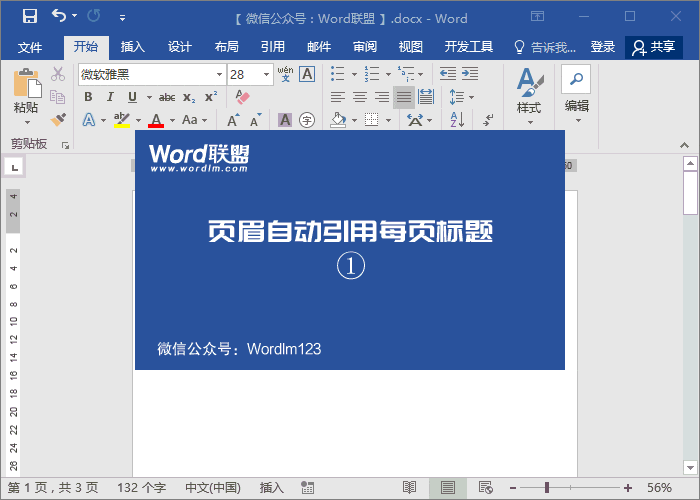Click the enclosed character 字 icon
Screen dimensions: 700x500
307,120
